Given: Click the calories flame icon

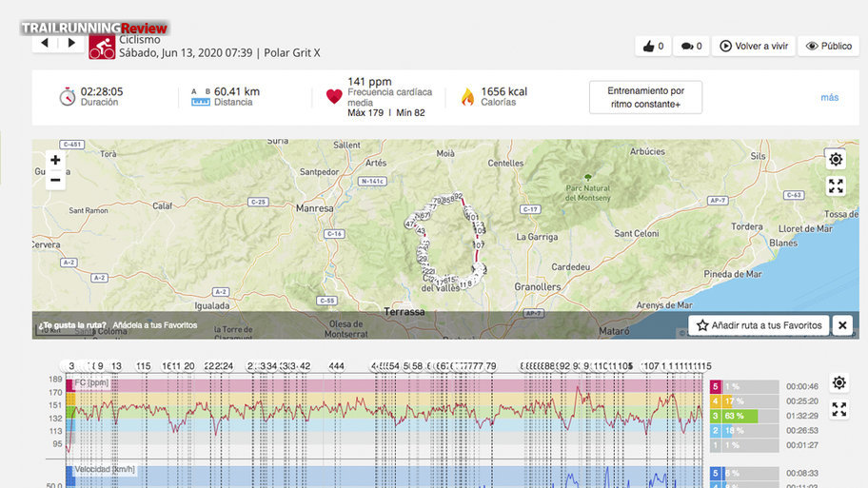Looking at the screenshot, I should click(x=467, y=97).
